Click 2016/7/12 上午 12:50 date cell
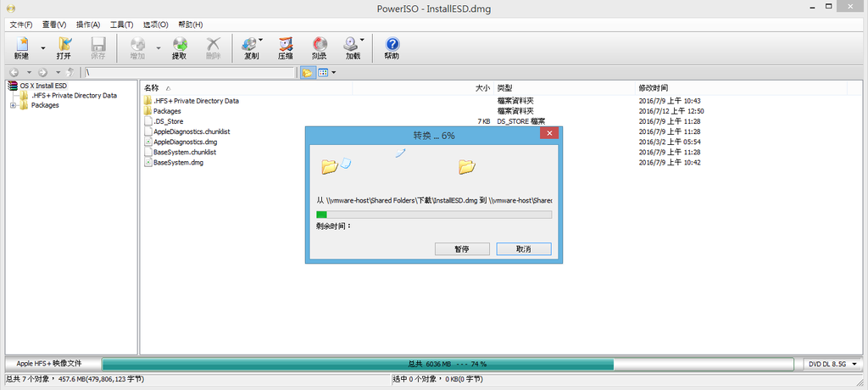This screenshot has height=390, width=868. (671, 111)
